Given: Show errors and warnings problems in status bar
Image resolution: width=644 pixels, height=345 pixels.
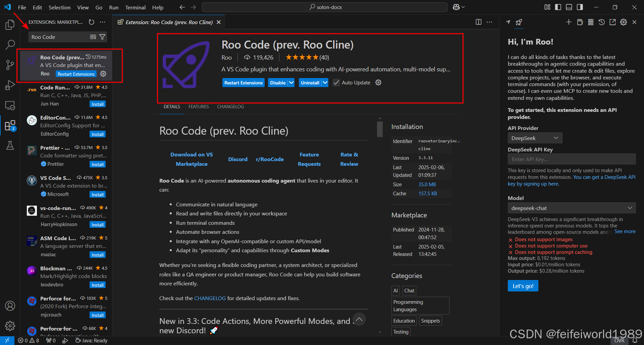Looking at the screenshot, I should 29,340.
